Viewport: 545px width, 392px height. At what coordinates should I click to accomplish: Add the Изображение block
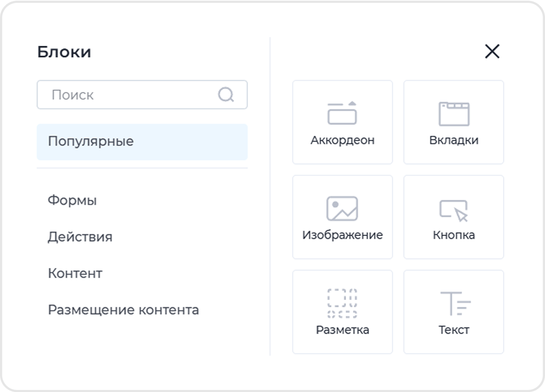(342, 217)
